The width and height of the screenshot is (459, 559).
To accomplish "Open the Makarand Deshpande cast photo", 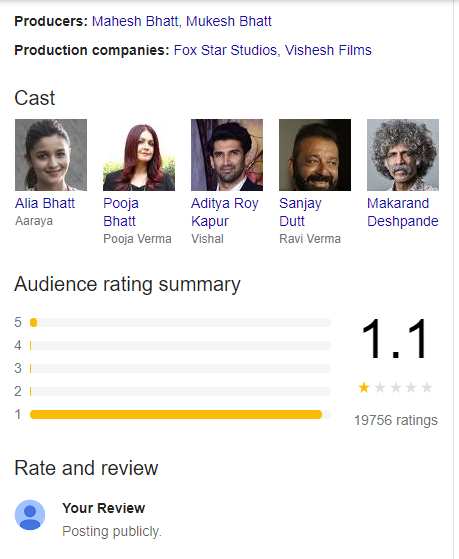I will point(403,155).
